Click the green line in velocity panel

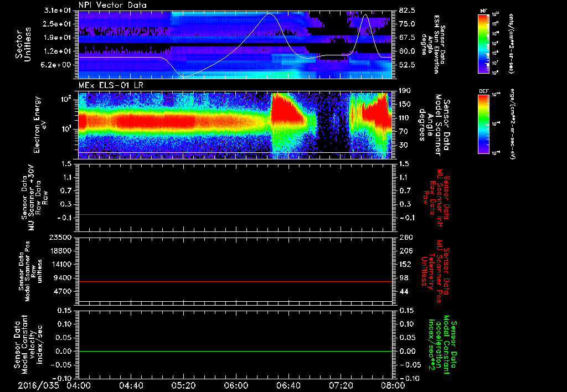click(x=235, y=351)
